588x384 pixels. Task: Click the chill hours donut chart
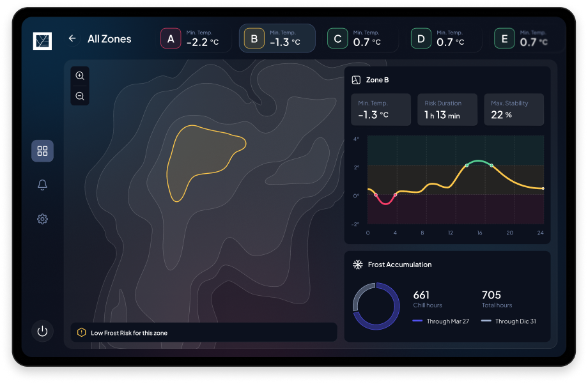pyautogui.click(x=376, y=307)
